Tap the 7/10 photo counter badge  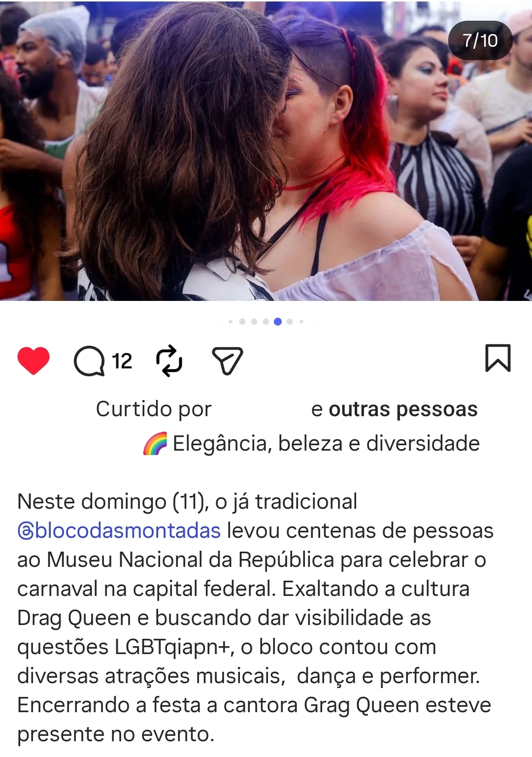(480, 40)
